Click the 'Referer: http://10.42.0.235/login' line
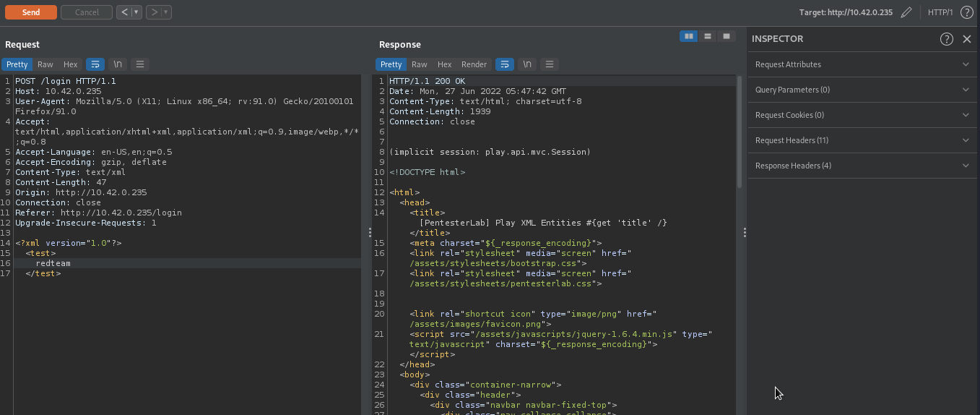 (x=99, y=213)
